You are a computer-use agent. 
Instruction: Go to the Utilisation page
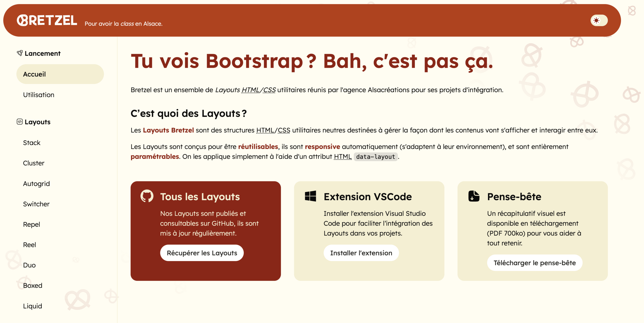39,95
